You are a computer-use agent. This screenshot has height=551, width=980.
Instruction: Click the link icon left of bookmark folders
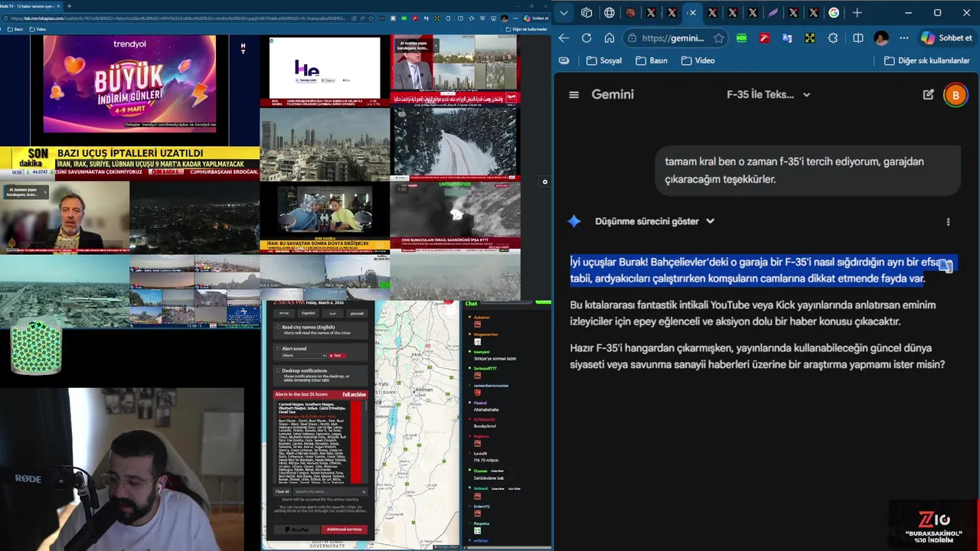point(564,60)
